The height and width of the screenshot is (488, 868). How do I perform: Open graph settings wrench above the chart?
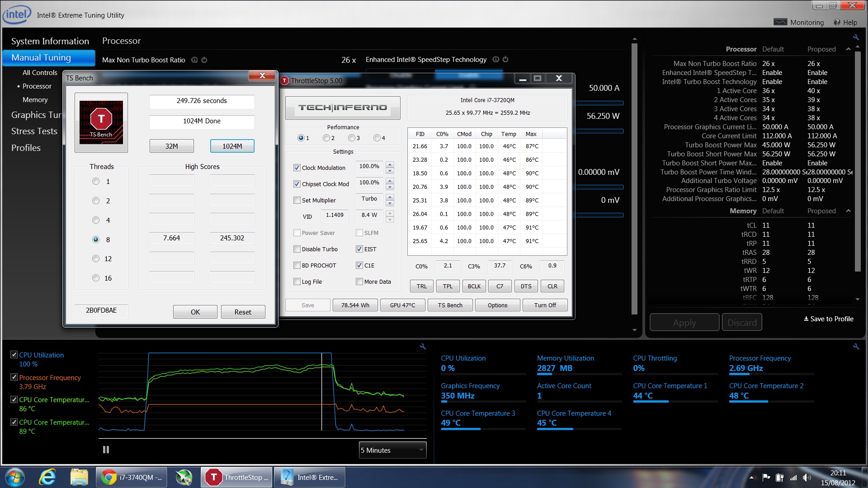point(423,347)
